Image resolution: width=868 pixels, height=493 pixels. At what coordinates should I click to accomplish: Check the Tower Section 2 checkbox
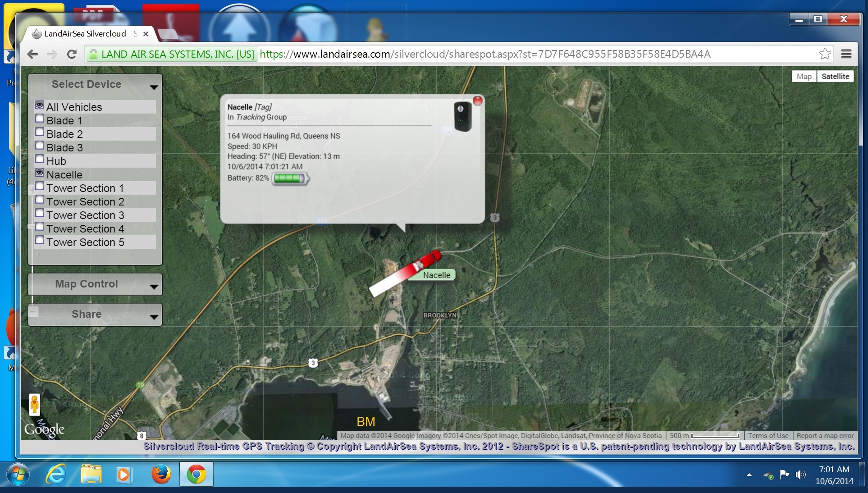(39, 200)
